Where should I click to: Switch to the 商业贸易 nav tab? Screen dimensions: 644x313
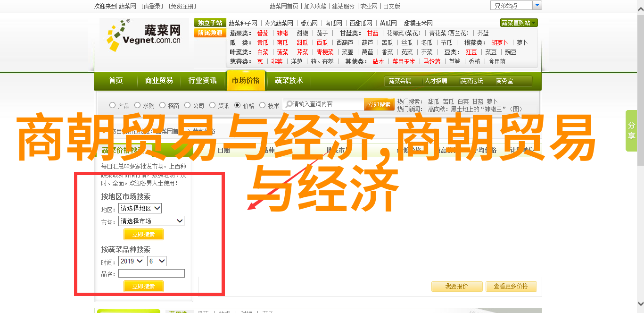click(x=159, y=81)
